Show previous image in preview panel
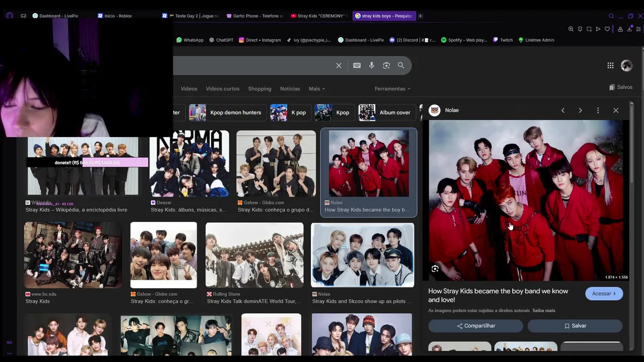Screen dimensions: 644x362 563,110
